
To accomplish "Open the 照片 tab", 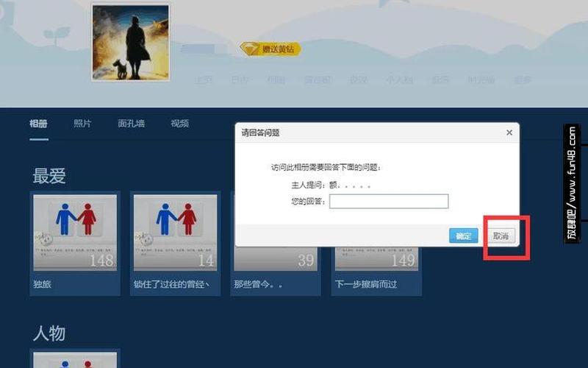I will pyautogui.click(x=82, y=124).
